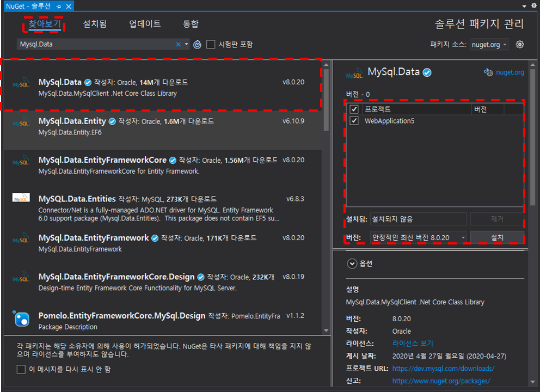This screenshot has height=392, width=540.
Task: Select the MySql.Data.EntityFrameworkCore.Design package row
Action: pos(163,286)
